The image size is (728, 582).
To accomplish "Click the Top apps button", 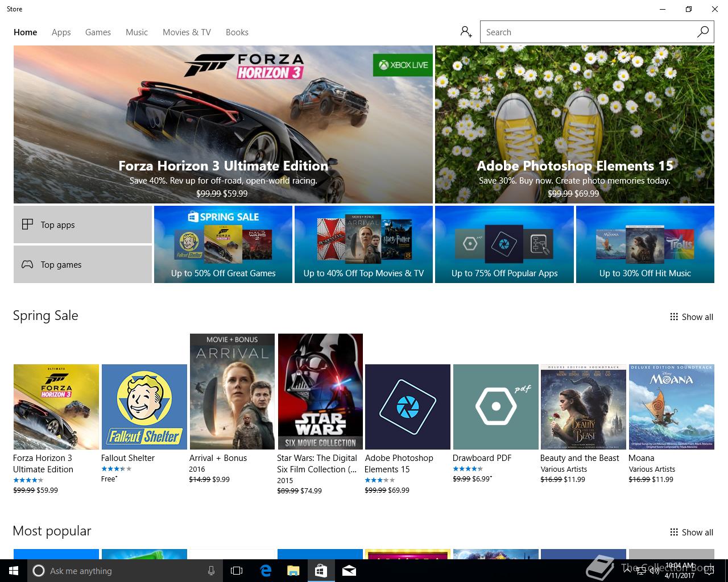I will [82, 225].
